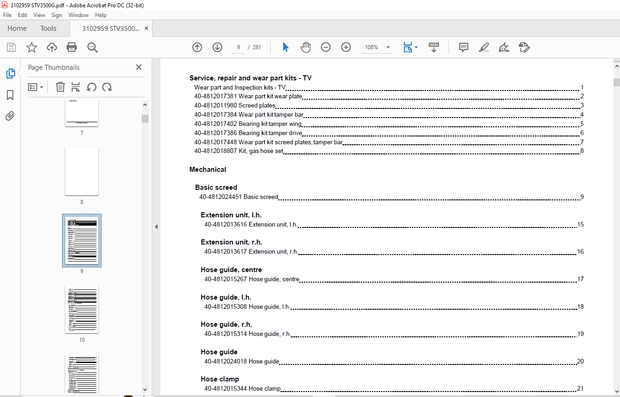This screenshot has height=397, width=620.
Task: Open the View menu
Action: coord(39,15)
